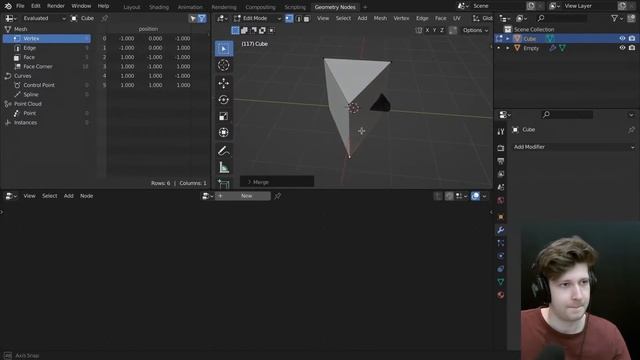
Task: Open the Add Modifier dropdown
Action: point(573,147)
